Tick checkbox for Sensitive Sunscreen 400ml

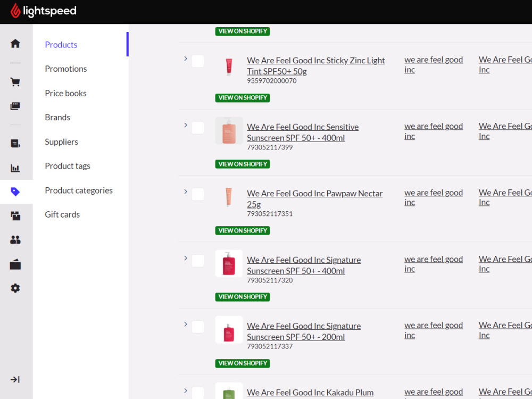(198, 128)
